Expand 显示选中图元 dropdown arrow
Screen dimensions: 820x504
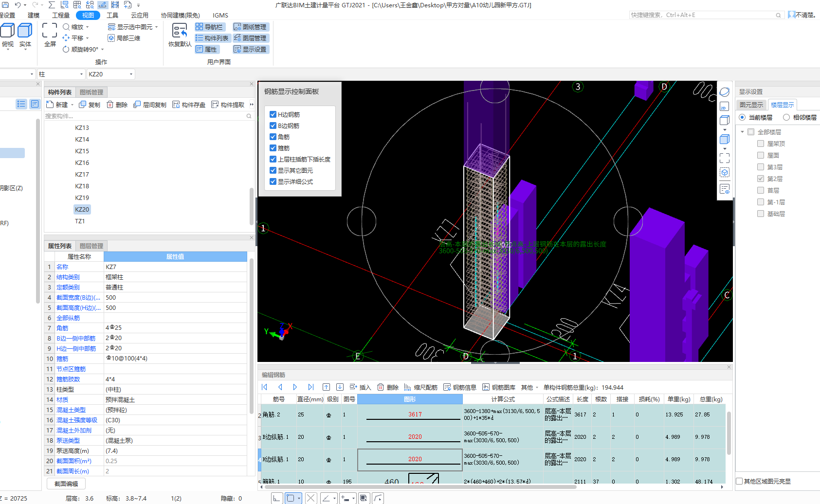(x=157, y=27)
